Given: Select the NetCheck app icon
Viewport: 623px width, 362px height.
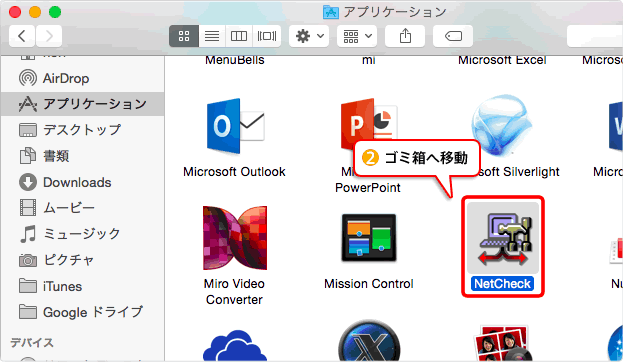Looking at the screenshot, I should click(503, 238).
